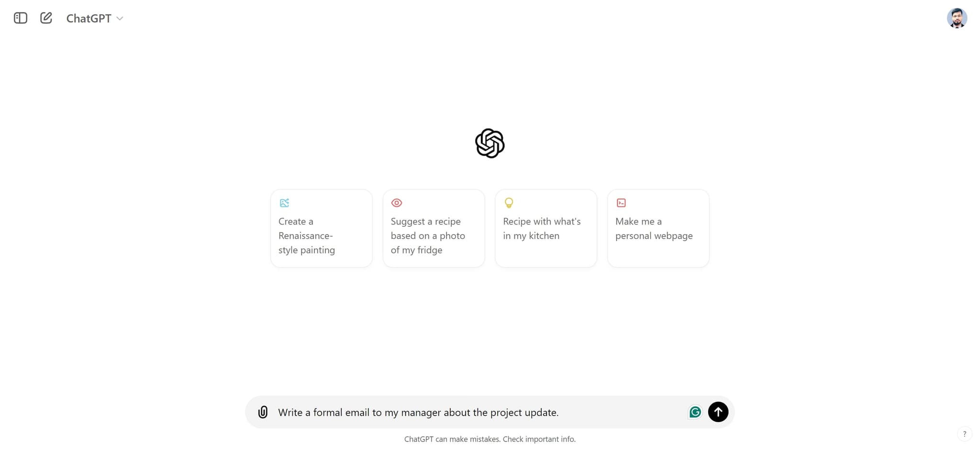Screen dimensions: 980x449
Task: Select the Make me a personal webpage card
Action: 658,228
